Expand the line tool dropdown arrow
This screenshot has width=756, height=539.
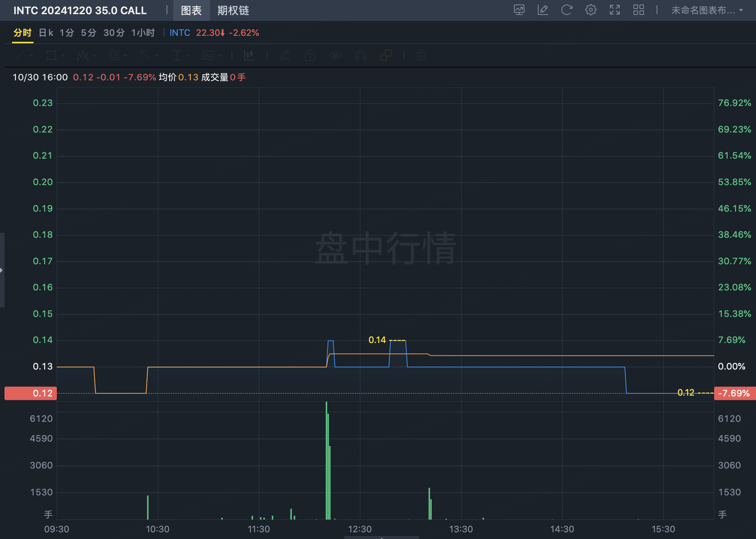(32, 56)
